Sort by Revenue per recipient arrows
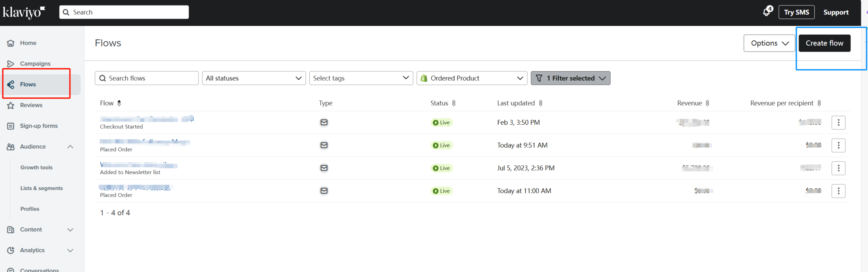Viewport: 868px width, 272px height. click(x=819, y=103)
